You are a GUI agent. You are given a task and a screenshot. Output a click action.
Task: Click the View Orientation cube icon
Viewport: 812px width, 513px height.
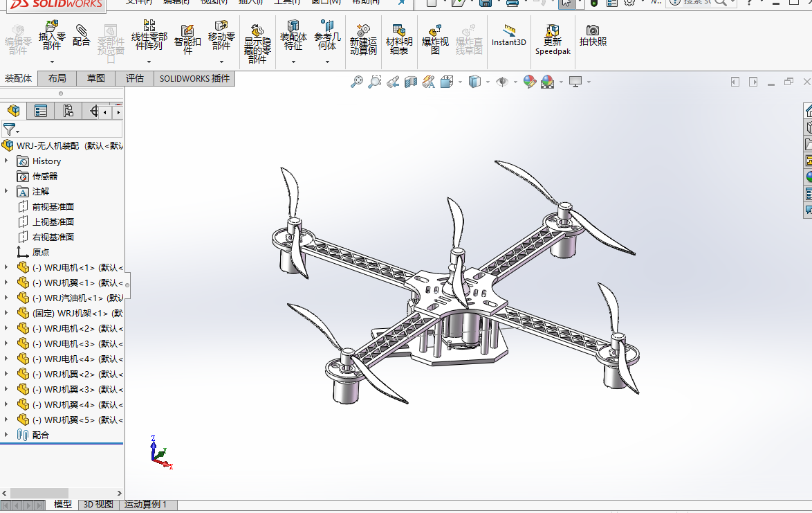(x=447, y=82)
